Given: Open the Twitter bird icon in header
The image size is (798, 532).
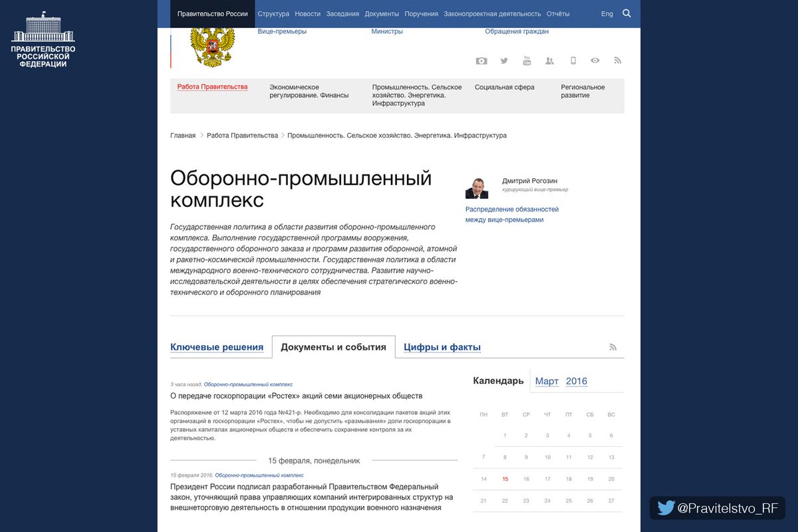Looking at the screenshot, I should (504, 61).
